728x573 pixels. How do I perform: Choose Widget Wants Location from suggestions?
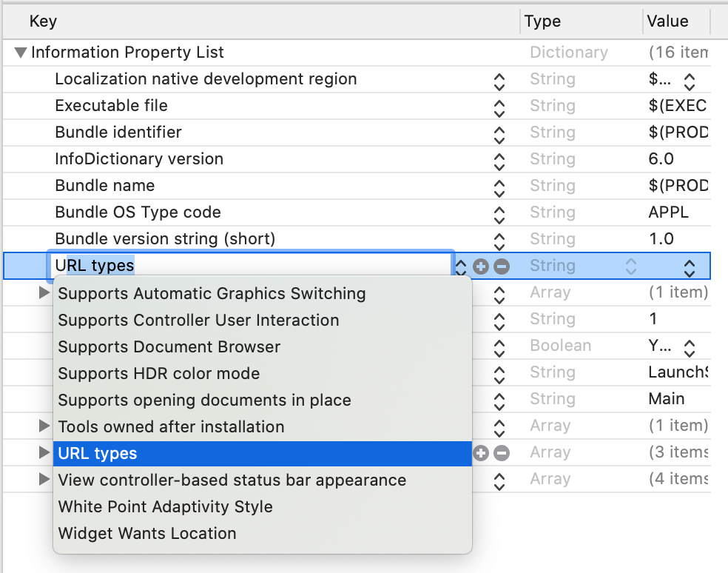[147, 533]
